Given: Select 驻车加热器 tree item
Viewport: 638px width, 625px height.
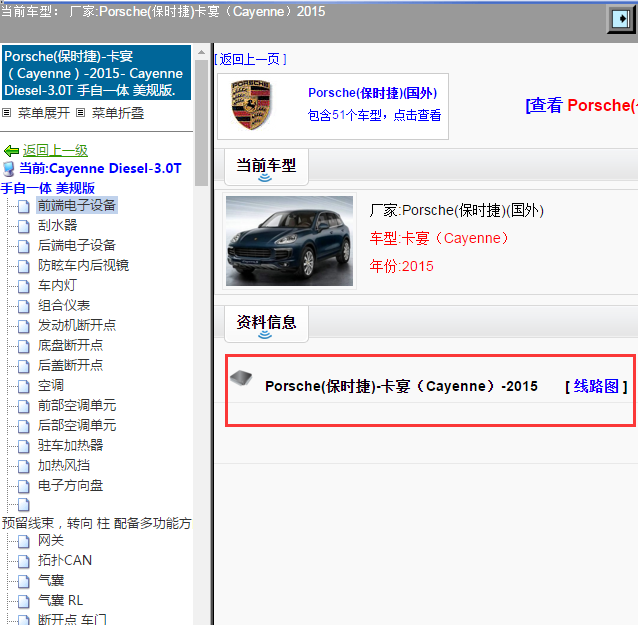Looking at the screenshot, I should [x=70, y=445].
